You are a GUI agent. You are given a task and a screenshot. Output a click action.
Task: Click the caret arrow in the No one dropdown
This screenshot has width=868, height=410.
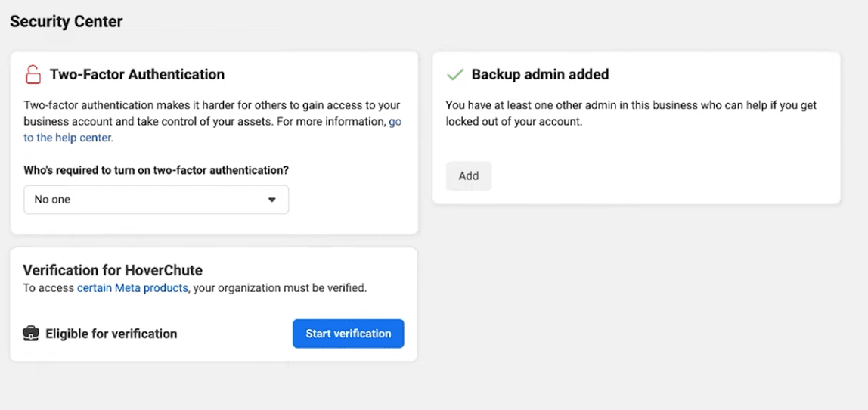272,200
